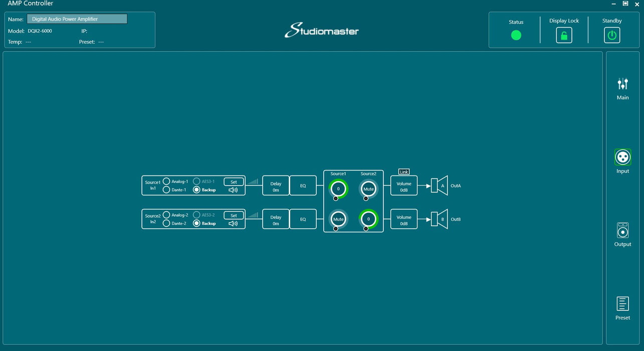This screenshot has height=351, width=644.
Task: Click the OutB speaker icon
Action: (440, 219)
